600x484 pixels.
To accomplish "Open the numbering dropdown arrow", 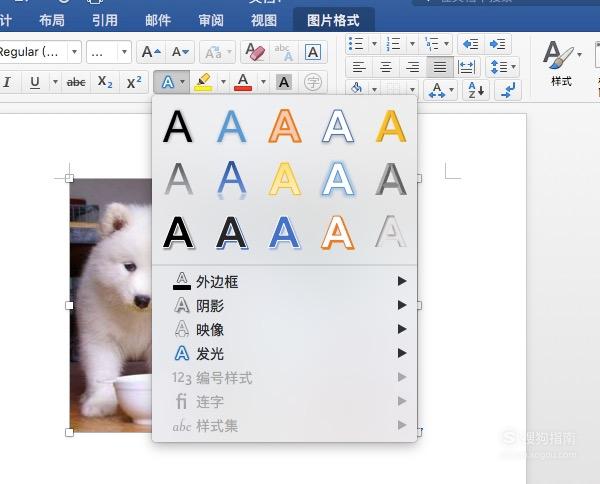I will pyautogui.click(x=412, y=44).
